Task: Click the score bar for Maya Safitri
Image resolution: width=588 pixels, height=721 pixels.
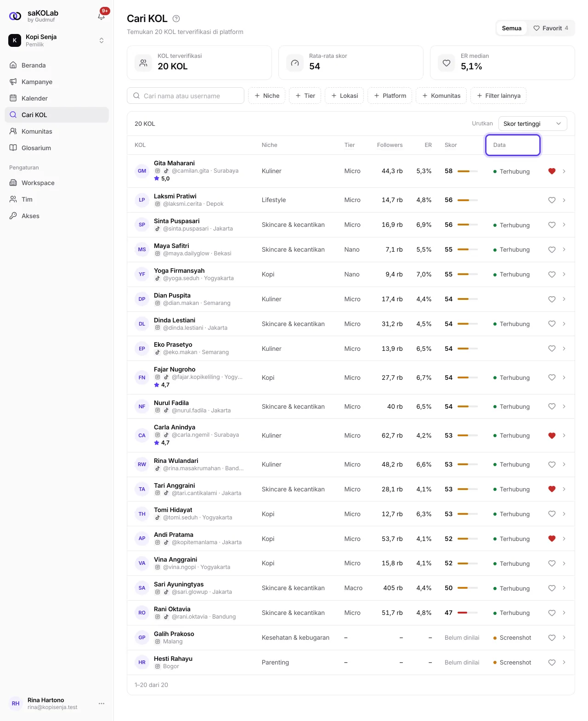Action: point(468,249)
